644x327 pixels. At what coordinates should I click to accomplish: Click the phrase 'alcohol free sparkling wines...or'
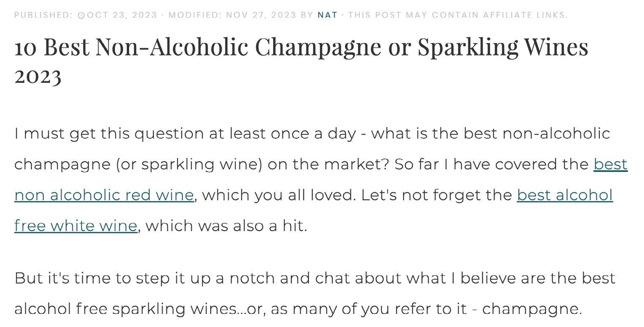140,309
